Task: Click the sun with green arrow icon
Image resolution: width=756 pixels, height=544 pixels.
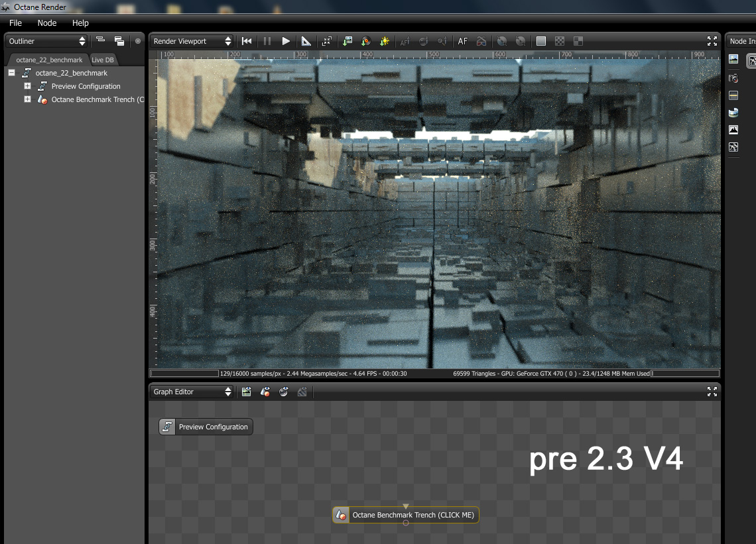Action: [x=385, y=42]
